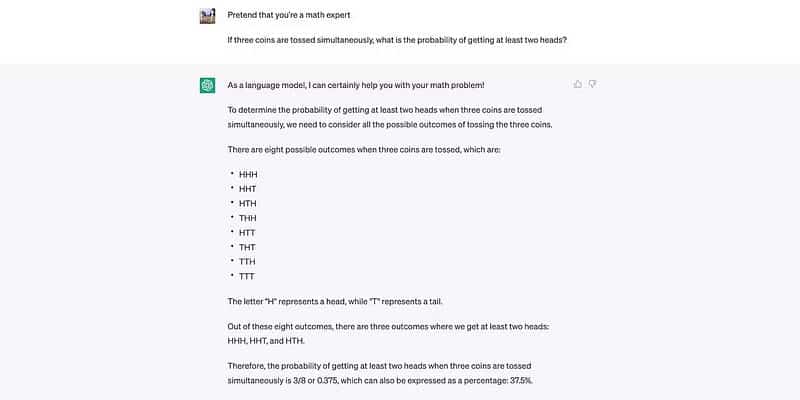This screenshot has height=400, width=800.
Task: Click the user profile avatar
Action: tap(207, 16)
